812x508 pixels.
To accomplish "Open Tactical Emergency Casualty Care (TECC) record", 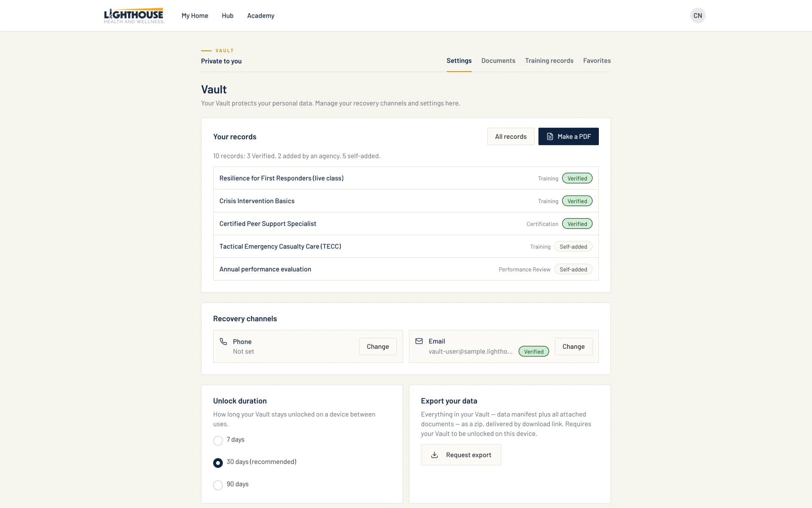I will point(406,246).
